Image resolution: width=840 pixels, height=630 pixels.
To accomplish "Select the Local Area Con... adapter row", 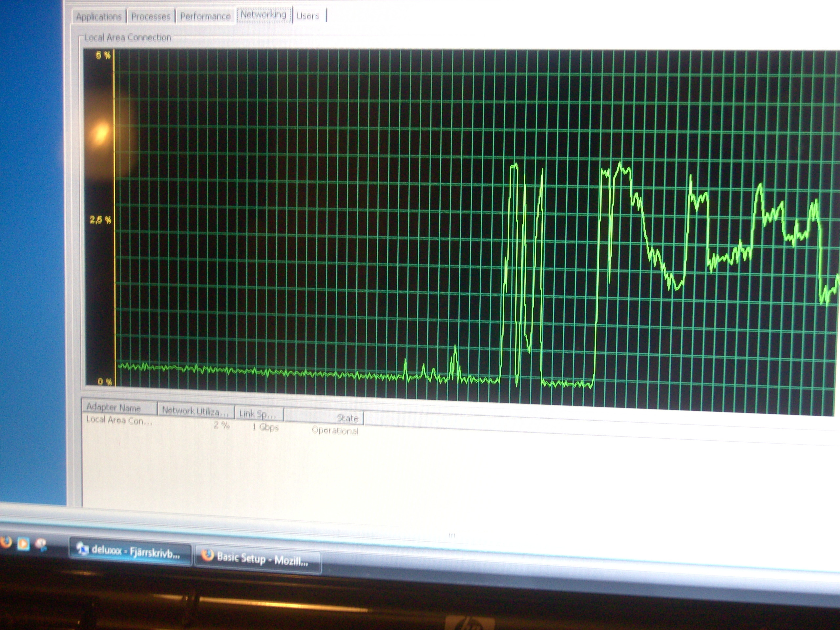I will [222, 425].
